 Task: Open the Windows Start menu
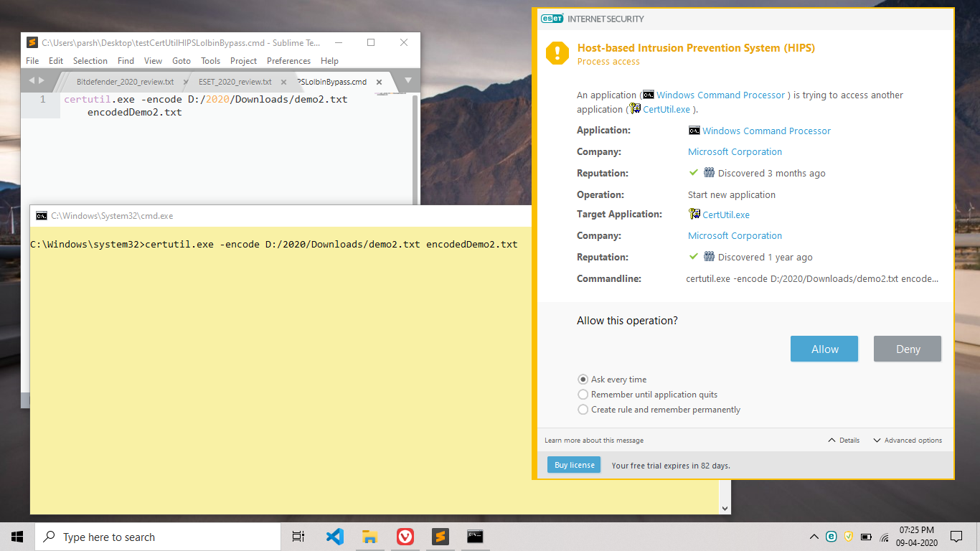(x=17, y=537)
